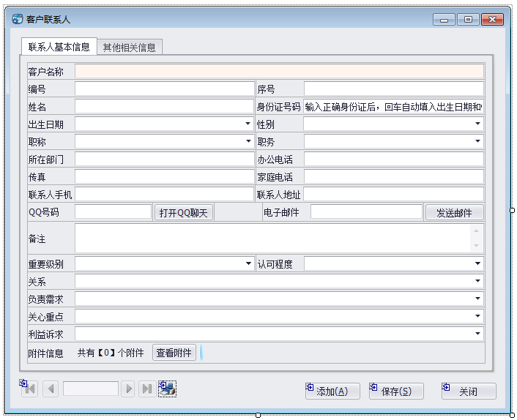Click the 发送邮件 button

(x=454, y=212)
